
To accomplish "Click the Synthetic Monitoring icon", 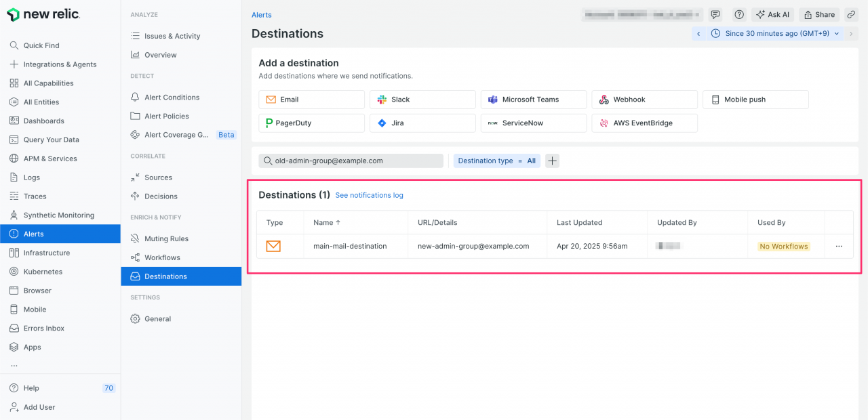I will [x=14, y=215].
